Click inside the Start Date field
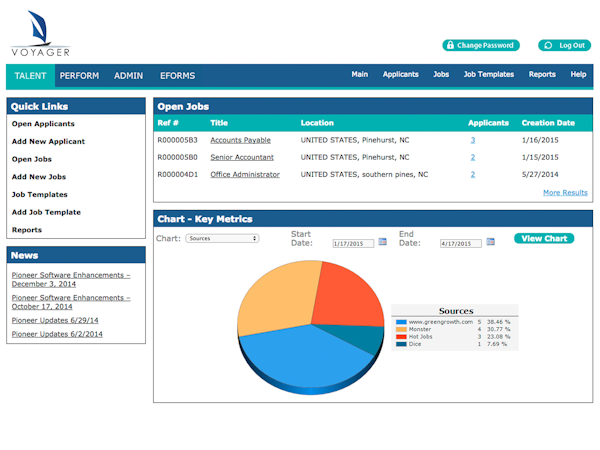The width and height of the screenshot is (600, 450). pyautogui.click(x=353, y=243)
